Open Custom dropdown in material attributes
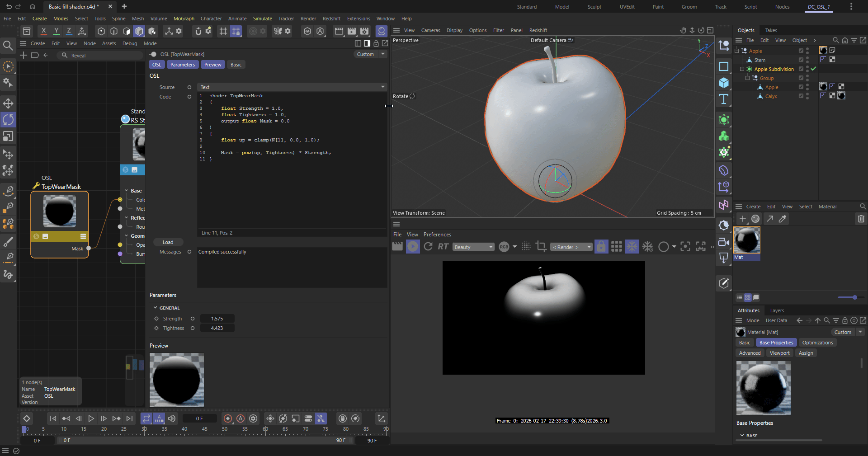 pos(848,332)
